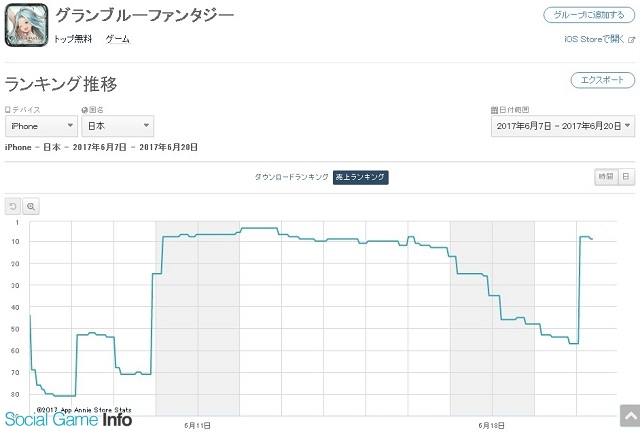Select the 売上ランキング tab
Screen dimensions: 640x432
(x=360, y=177)
